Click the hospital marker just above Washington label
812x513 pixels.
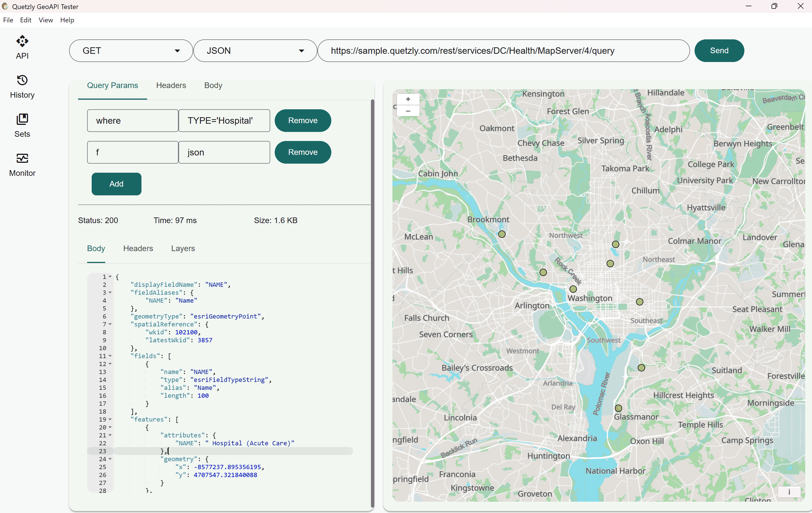tap(573, 289)
